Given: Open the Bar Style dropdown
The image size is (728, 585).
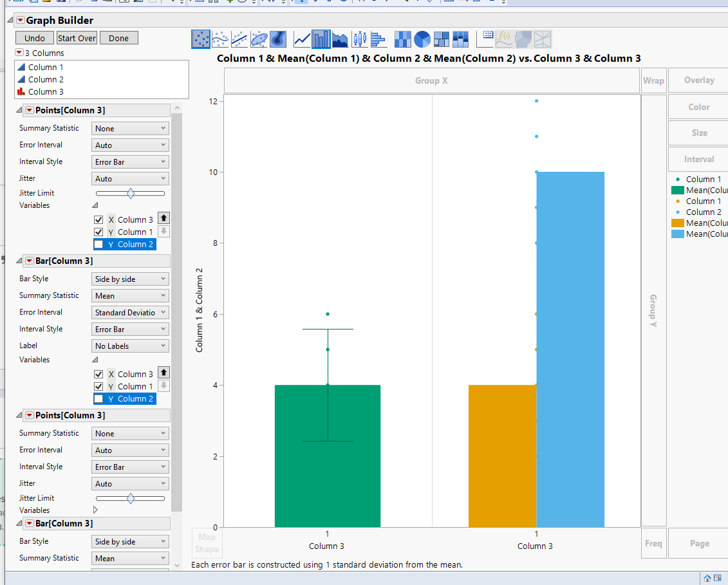Looking at the screenshot, I should click(130, 278).
